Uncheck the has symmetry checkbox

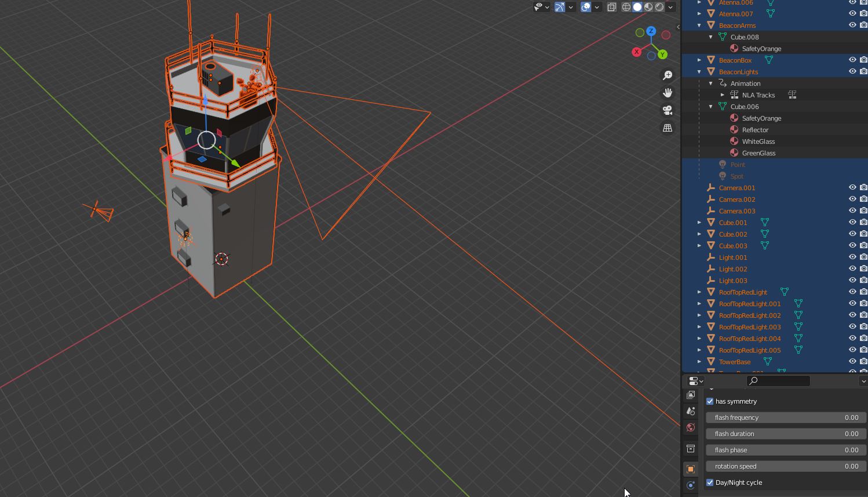coord(710,401)
